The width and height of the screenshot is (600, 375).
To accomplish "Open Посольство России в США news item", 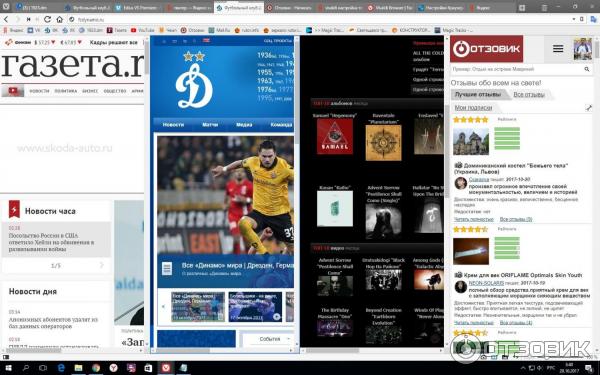I will (x=51, y=242).
